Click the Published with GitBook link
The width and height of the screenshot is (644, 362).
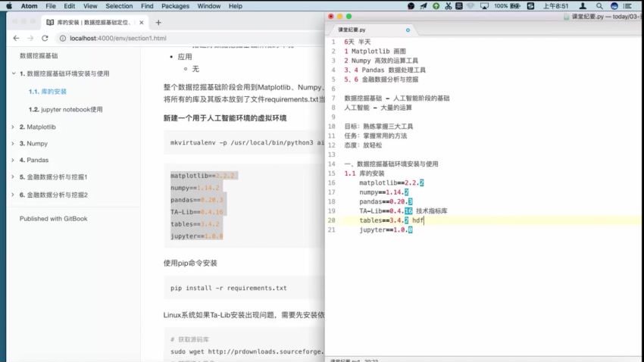click(x=53, y=219)
